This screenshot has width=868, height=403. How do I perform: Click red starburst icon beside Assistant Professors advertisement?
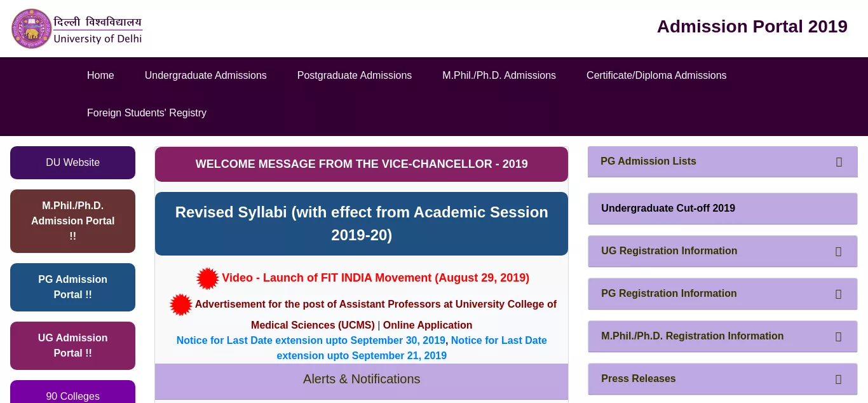(181, 304)
